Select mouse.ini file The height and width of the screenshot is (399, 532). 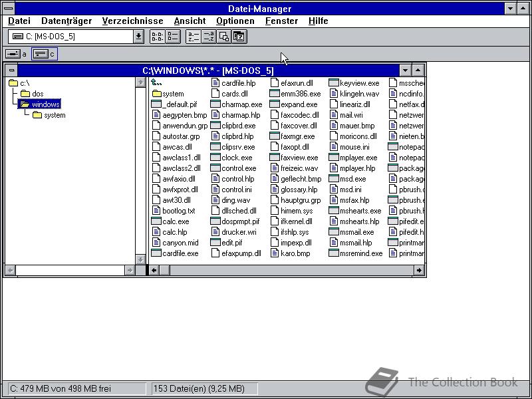[350, 147]
